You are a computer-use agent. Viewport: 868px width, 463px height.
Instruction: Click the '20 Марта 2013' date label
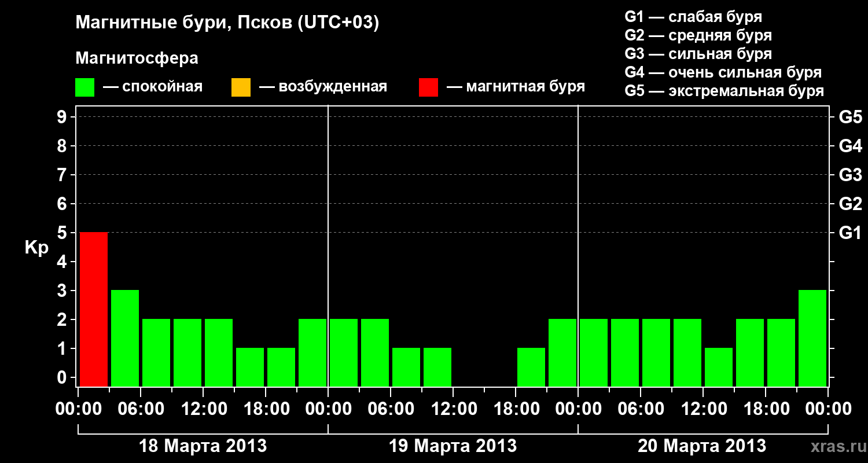(702, 446)
